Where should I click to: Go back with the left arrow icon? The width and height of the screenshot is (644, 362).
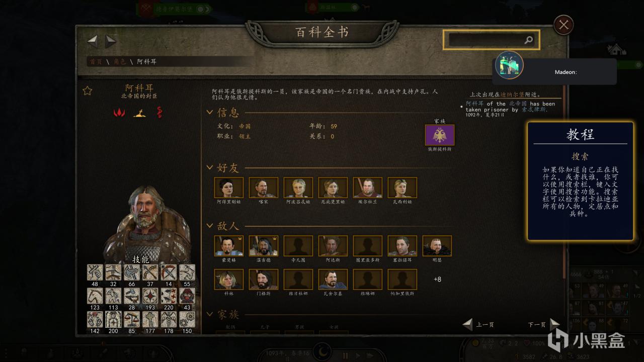tap(93, 41)
